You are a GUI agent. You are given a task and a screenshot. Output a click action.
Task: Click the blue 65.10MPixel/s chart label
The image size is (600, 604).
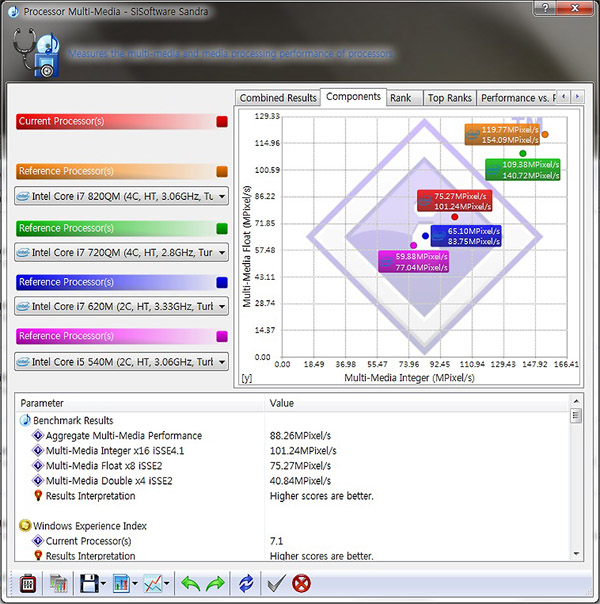[x=466, y=236]
